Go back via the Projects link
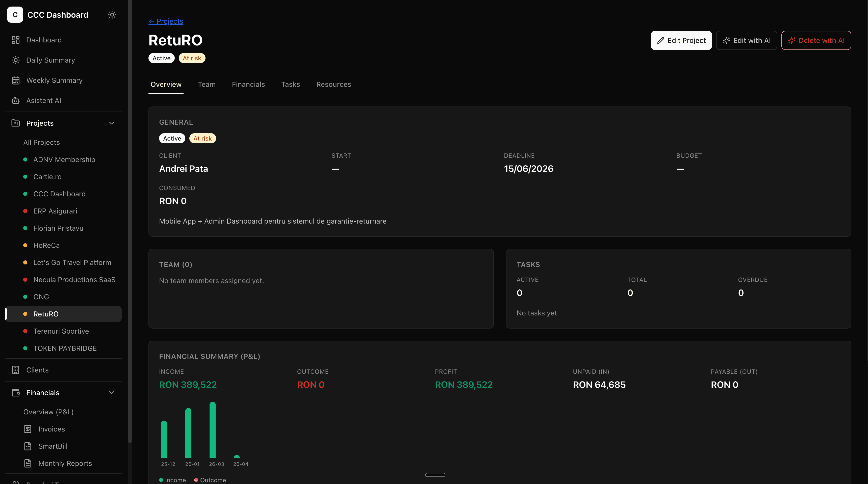Screen dimensions: 868x484 pyautogui.click(x=166, y=21)
